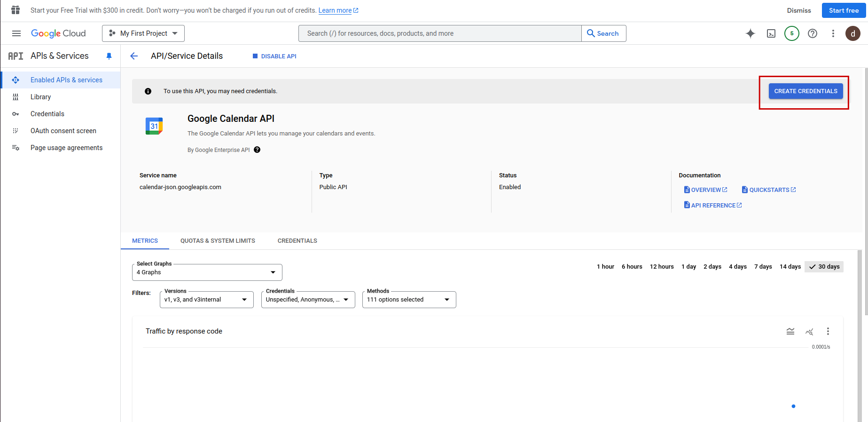
Task: Pin the APIs & Services product
Action: pos(109,56)
